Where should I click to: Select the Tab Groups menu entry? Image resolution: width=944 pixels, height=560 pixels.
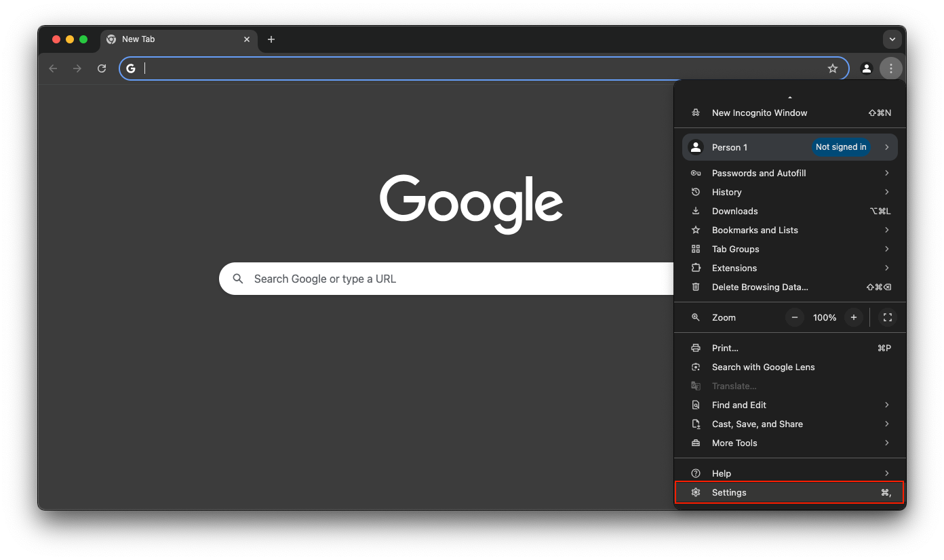(736, 249)
